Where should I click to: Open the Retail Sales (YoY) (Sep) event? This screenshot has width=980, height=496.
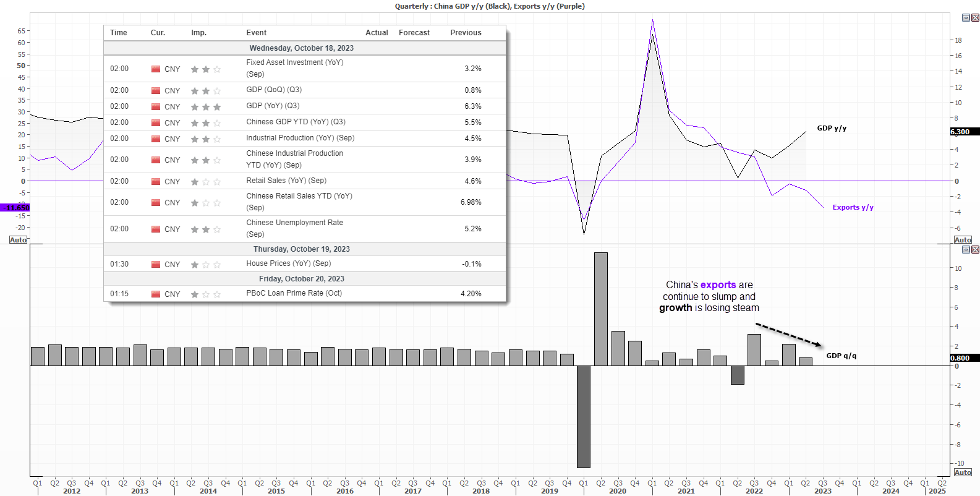(x=286, y=181)
